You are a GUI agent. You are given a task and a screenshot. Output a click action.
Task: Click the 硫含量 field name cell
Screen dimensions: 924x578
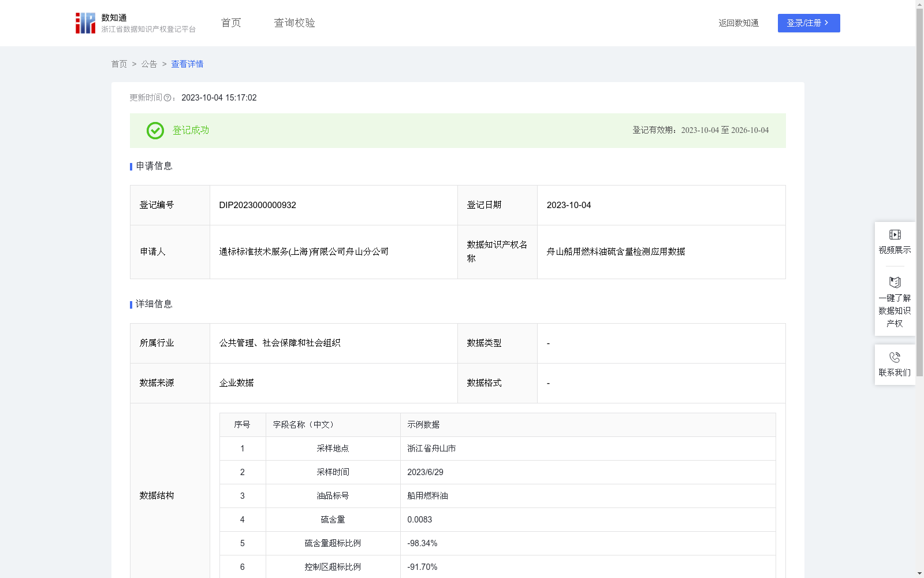(333, 520)
